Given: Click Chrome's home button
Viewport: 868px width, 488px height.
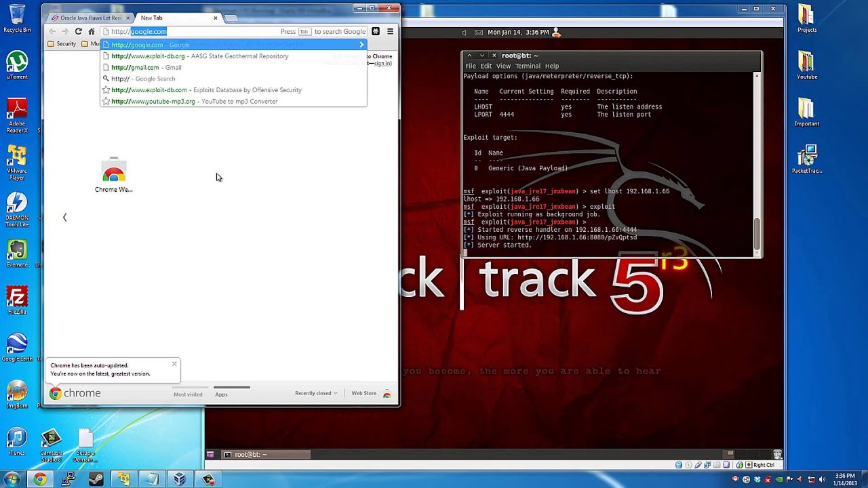Looking at the screenshot, I should (x=92, y=31).
